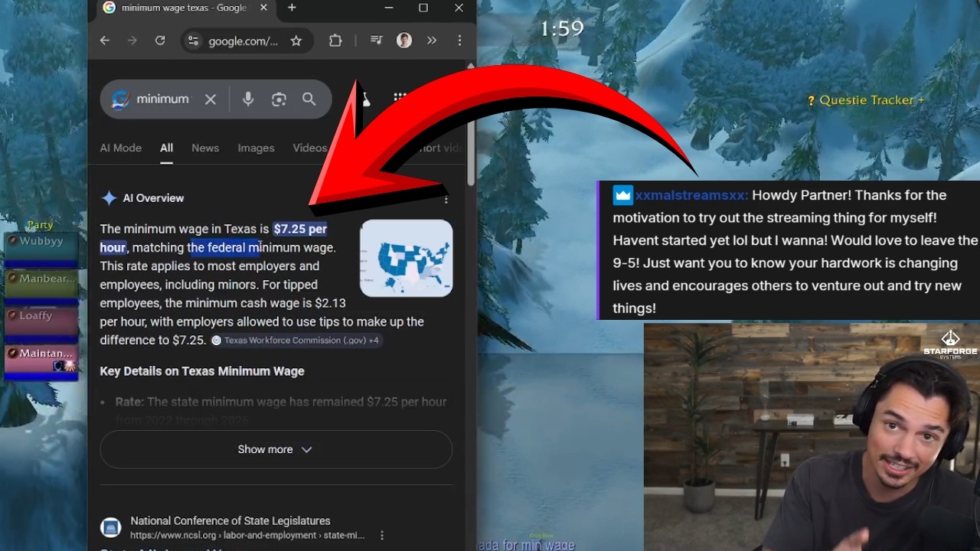Click the streamer webcam feed
This screenshot has width=980, height=551.
[x=812, y=436]
